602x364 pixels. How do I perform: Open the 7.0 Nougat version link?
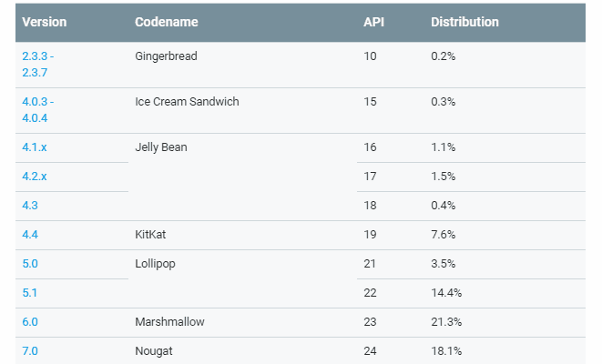[30, 351]
